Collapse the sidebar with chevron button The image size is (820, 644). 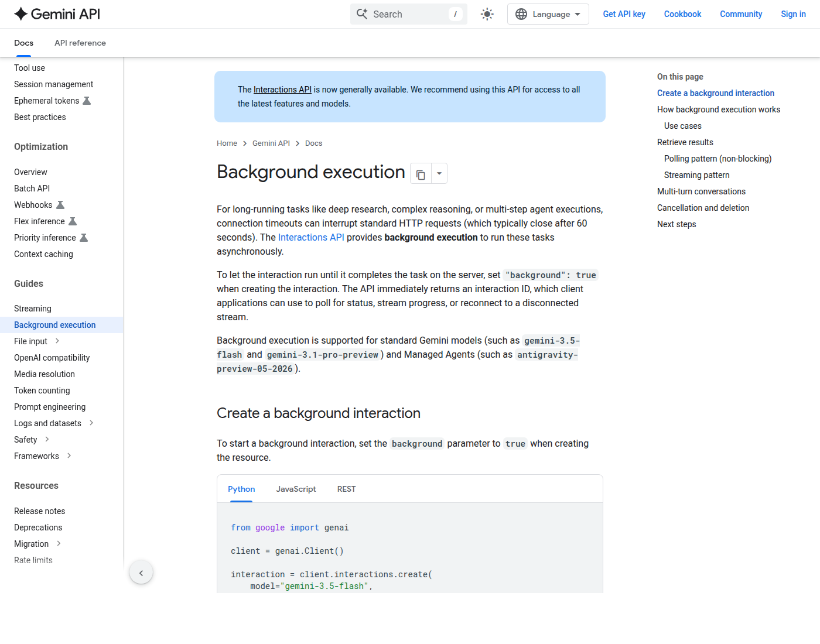pyautogui.click(x=141, y=573)
